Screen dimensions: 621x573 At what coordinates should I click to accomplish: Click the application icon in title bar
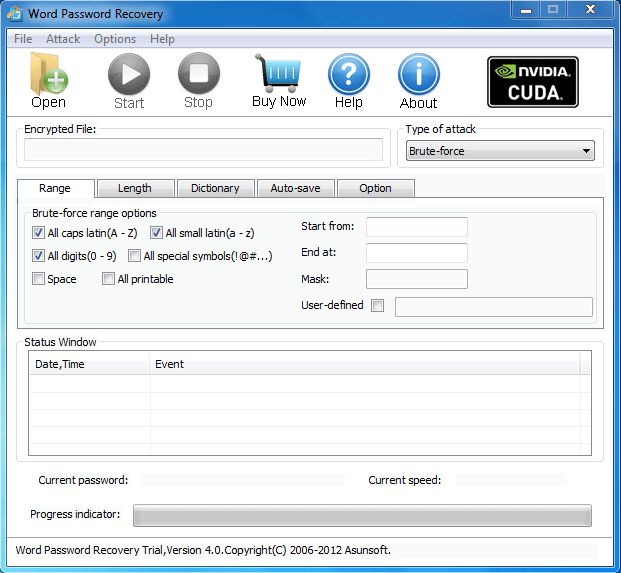tap(15, 13)
